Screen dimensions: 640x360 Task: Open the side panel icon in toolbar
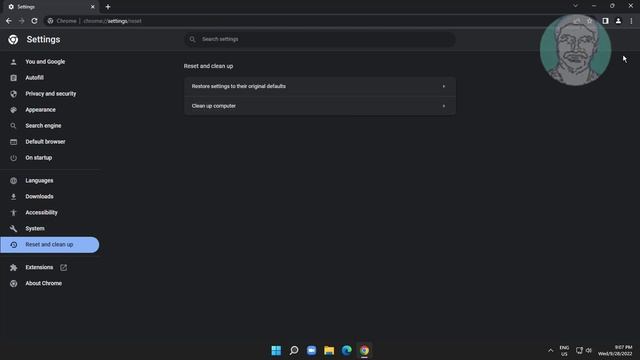click(x=605, y=21)
